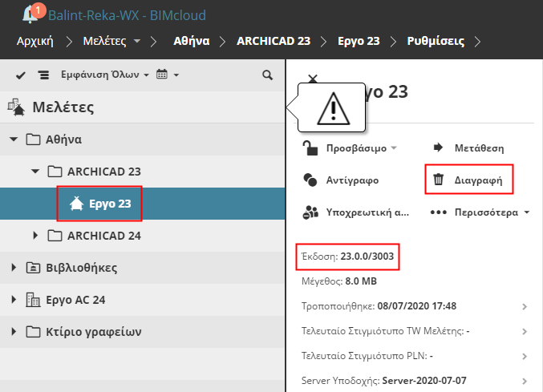
Task: Go to Μελέτες in breadcrumb
Action: coord(104,41)
